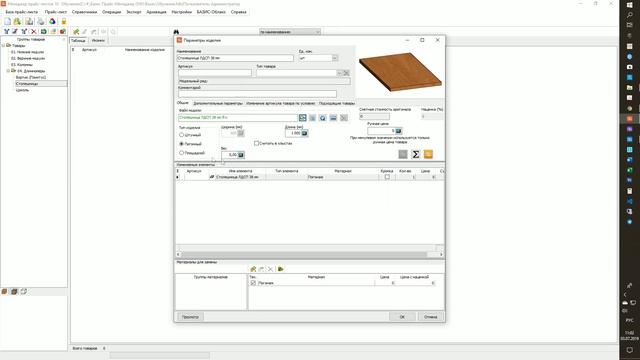Click the orange icon next to the Sigma button
The width and height of the screenshot is (640, 360).
click(428, 154)
